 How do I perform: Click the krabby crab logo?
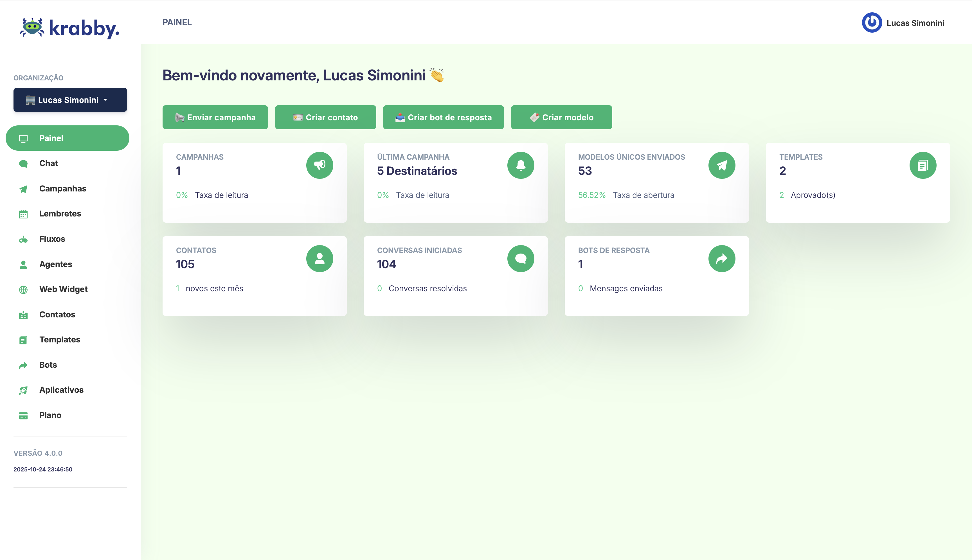[32, 28]
